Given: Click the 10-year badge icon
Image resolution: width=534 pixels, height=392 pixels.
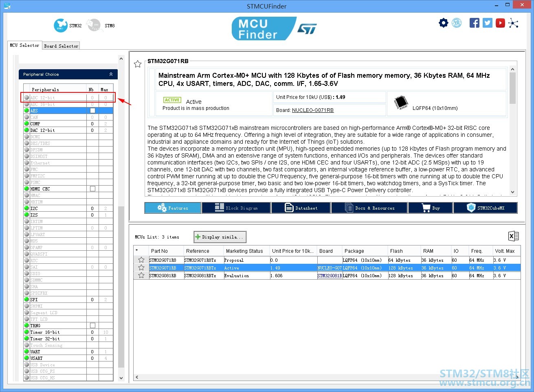Looking at the screenshot, I should point(457,23).
